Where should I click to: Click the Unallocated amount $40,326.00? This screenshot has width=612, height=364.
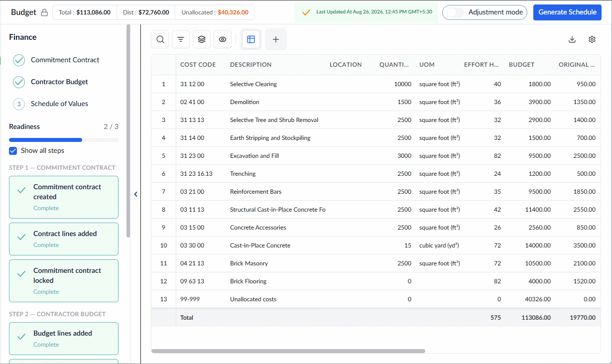coord(233,12)
